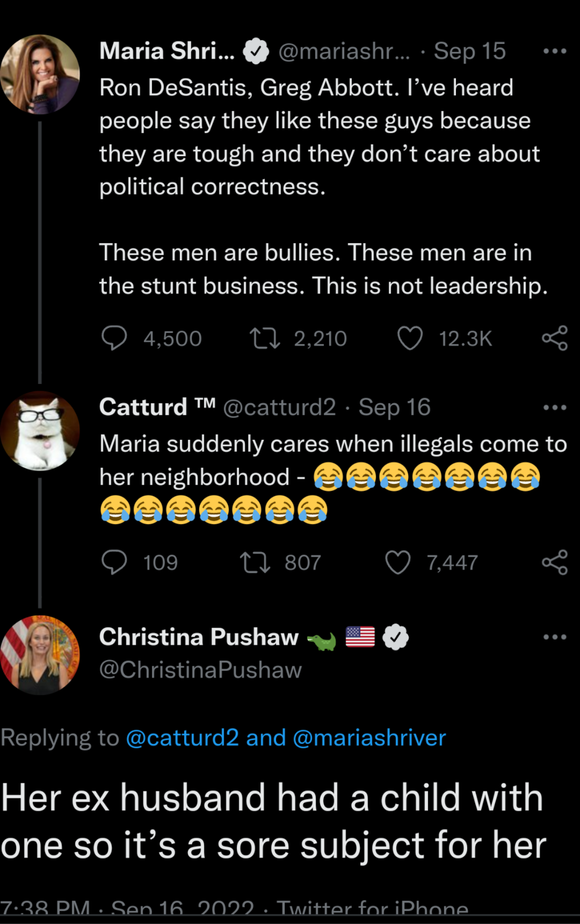Retweet Maria Shriver's tweet
The height and width of the screenshot is (924, 580).
tap(265, 338)
